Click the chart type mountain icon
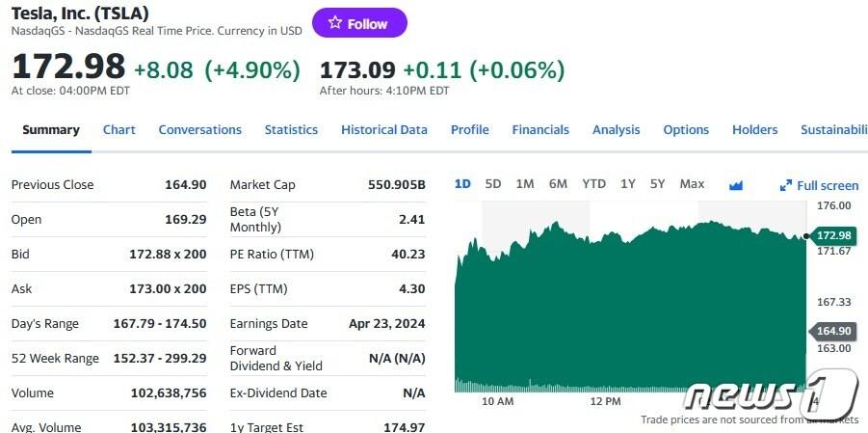The image size is (868, 433). (736, 185)
